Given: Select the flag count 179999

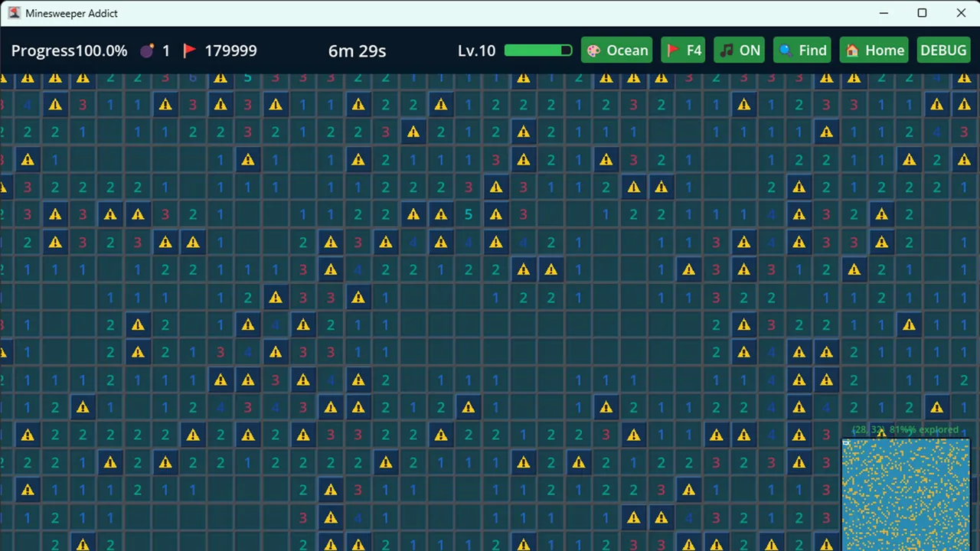Looking at the screenshot, I should [x=230, y=51].
